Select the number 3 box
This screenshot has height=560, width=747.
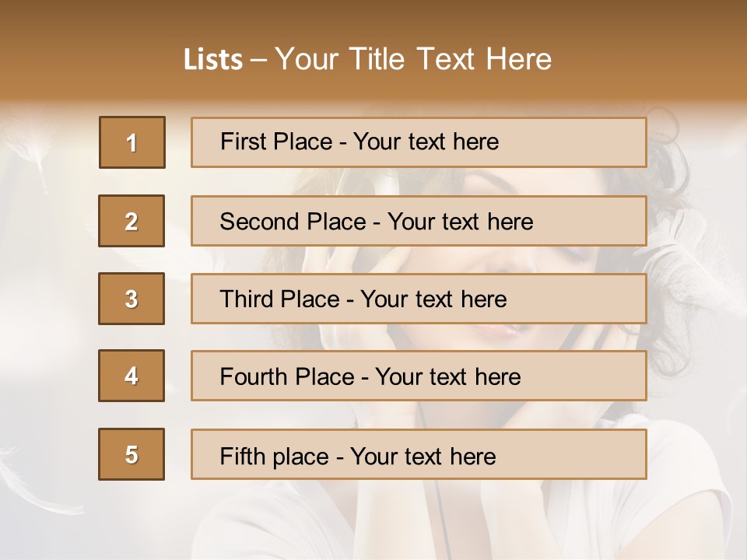[132, 299]
